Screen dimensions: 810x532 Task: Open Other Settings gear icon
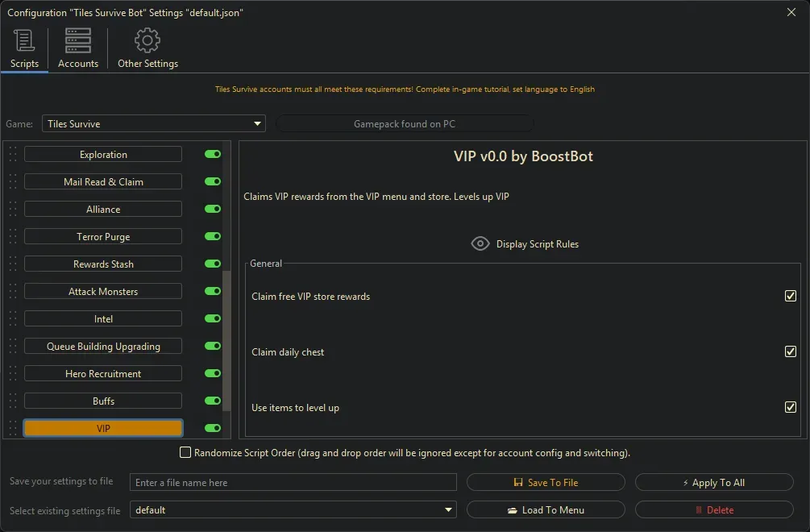pos(147,40)
